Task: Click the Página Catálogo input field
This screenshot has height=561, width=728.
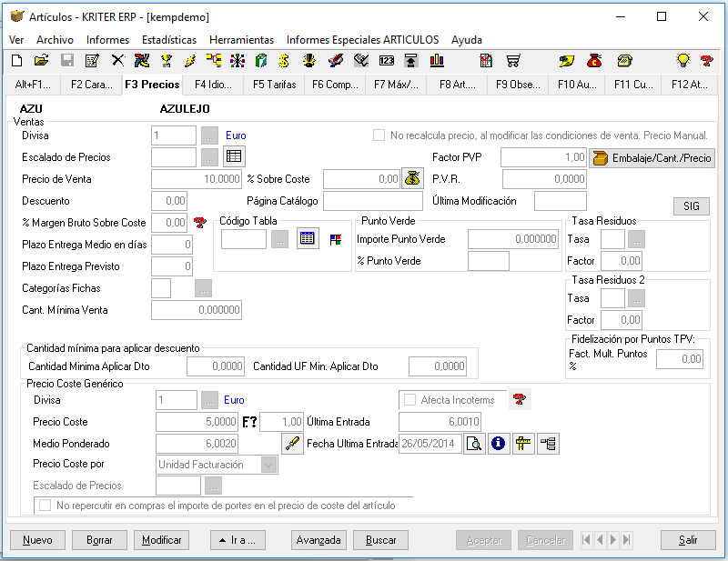Action: (373, 201)
